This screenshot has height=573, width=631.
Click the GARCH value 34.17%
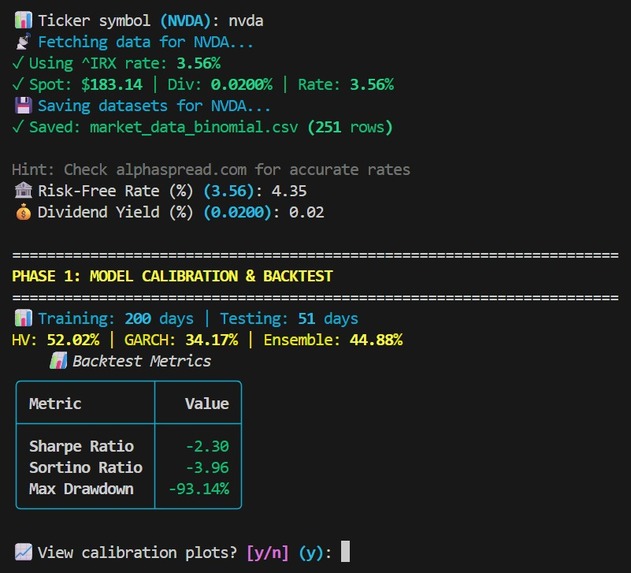tap(212, 340)
